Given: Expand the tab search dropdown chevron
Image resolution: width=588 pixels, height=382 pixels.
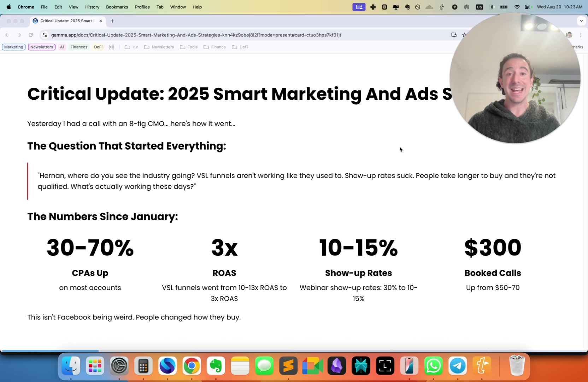Looking at the screenshot, I should point(581,21).
